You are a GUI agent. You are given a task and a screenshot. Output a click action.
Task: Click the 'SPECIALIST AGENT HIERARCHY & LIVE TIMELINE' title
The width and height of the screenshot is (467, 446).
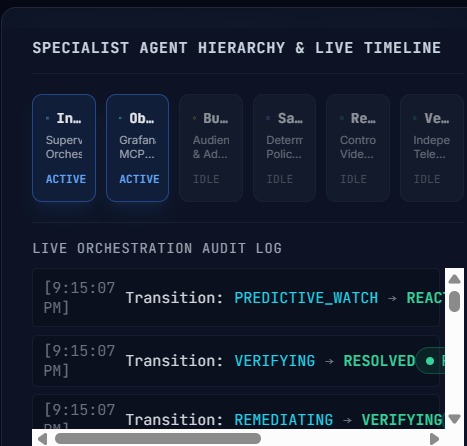(237, 48)
